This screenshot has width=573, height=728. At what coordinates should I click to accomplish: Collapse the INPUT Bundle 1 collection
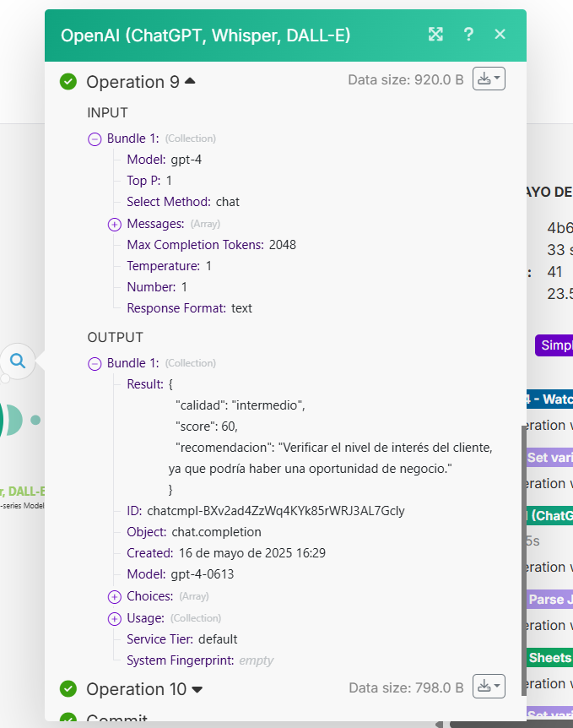(95, 139)
